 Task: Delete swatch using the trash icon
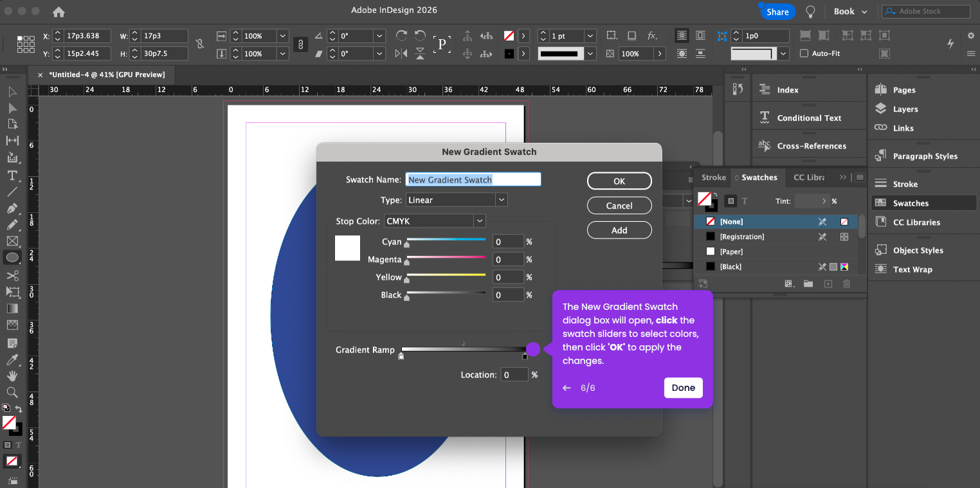846,284
